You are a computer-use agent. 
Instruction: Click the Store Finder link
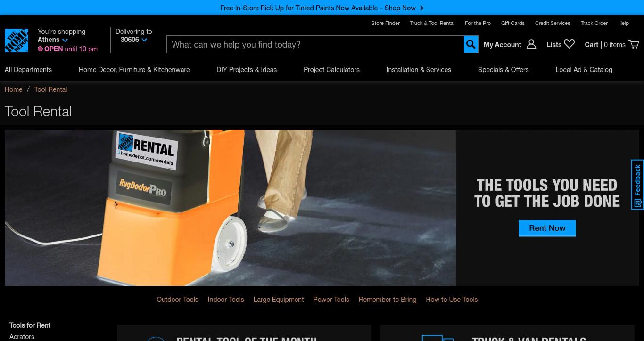(385, 23)
